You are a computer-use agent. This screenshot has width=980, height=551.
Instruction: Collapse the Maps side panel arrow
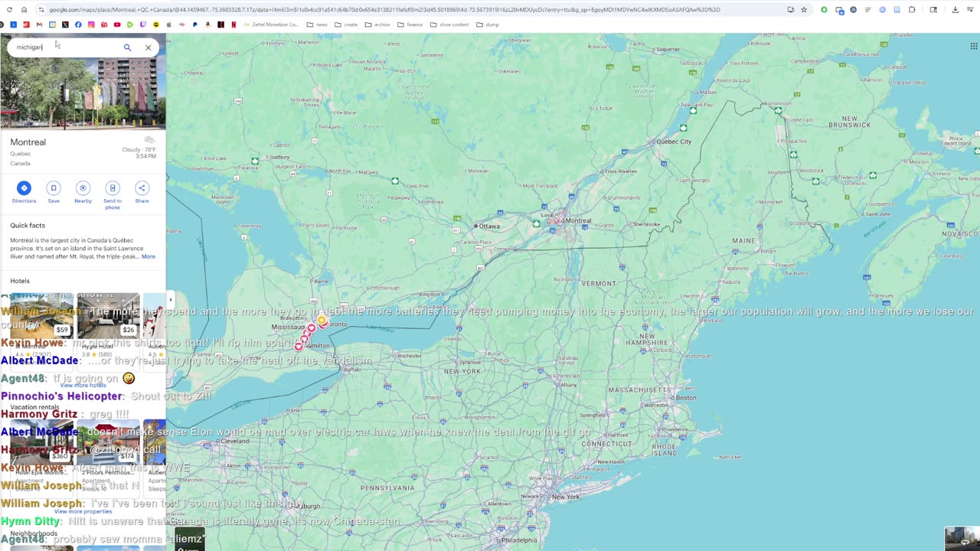[170, 300]
